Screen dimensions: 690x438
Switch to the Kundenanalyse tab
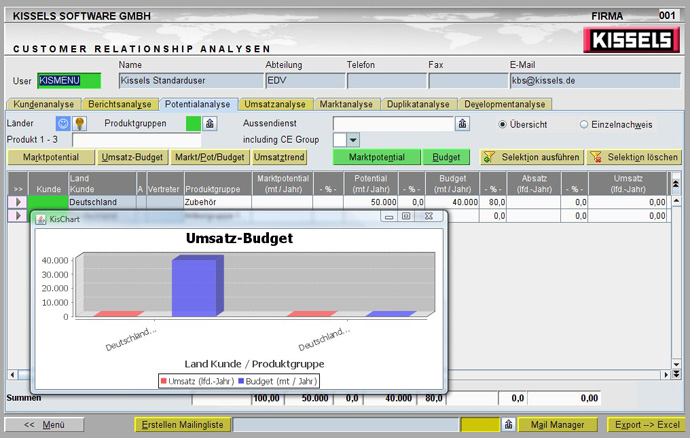click(x=44, y=104)
